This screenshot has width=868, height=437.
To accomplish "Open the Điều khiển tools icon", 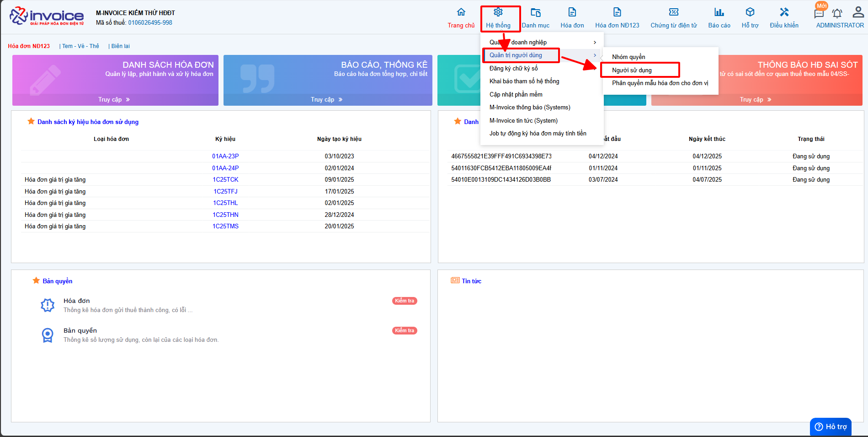I will click(784, 12).
